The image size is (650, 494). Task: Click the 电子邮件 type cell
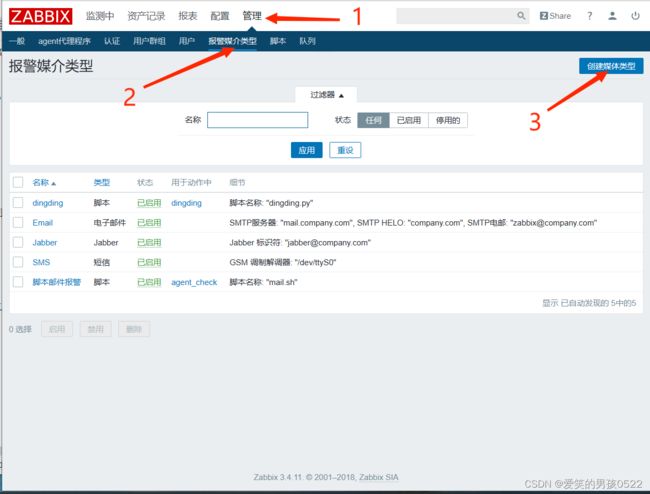pyautogui.click(x=109, y=223)
